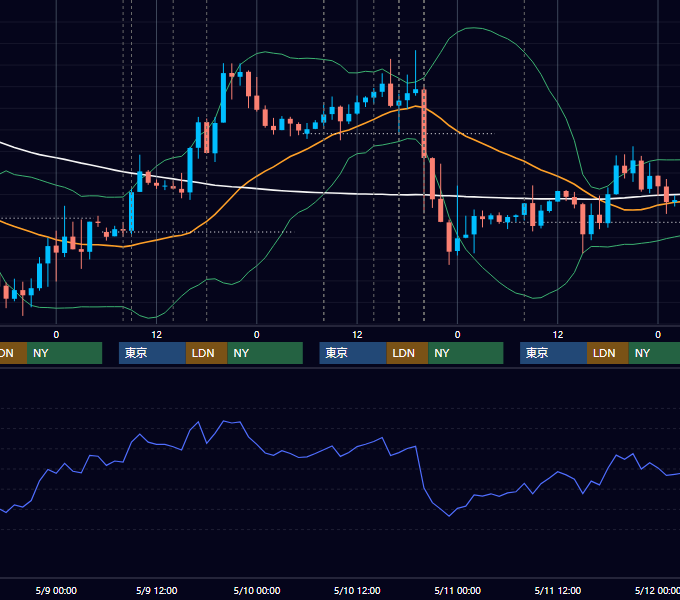
Task: Click the 5/11 12:00 date label
Action: pyautogui.click(x=558, y=590)
